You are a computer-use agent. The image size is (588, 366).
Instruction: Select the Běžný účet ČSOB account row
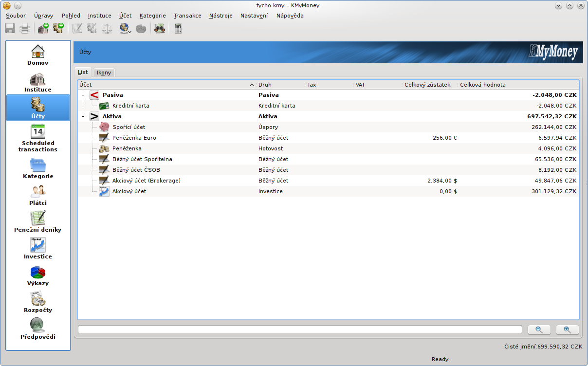click(328, 170)
